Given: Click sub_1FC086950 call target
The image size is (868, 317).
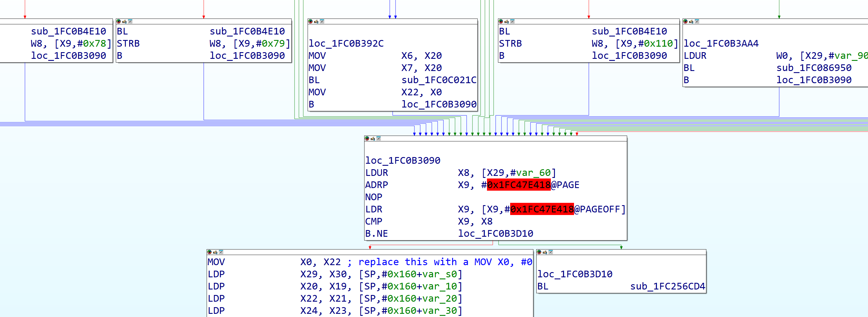Looking at the screenshot, I should click(814, 68).
